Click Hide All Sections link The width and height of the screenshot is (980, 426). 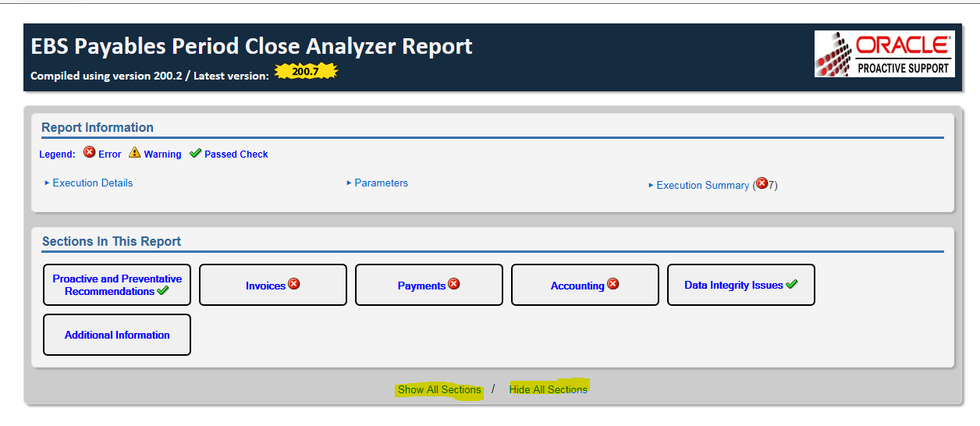point(549,389)
